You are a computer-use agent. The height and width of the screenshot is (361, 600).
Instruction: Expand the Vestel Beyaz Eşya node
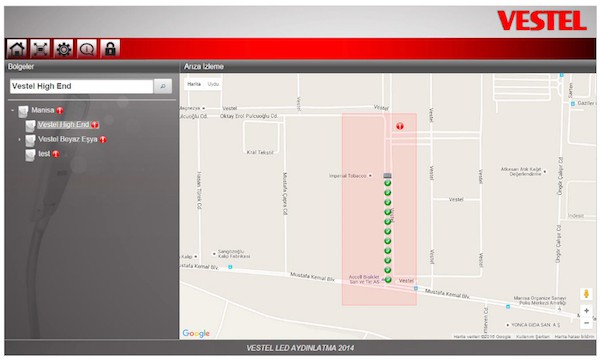point(20,139)
